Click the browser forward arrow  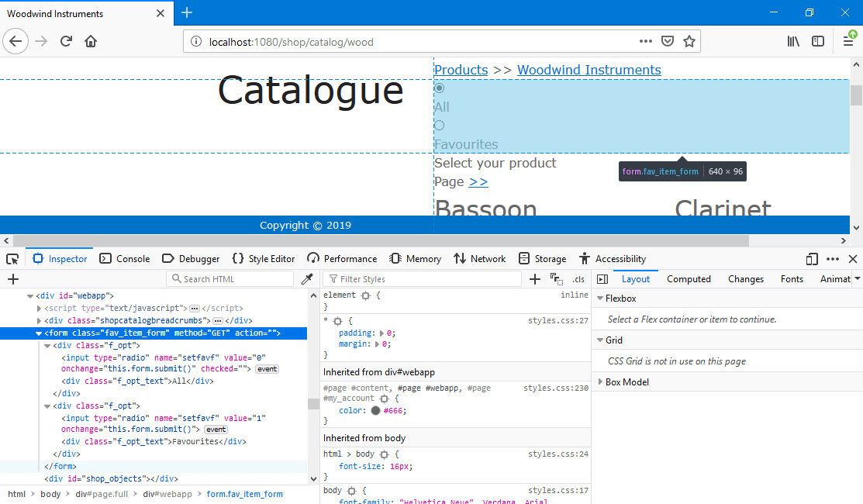(41, 41)
